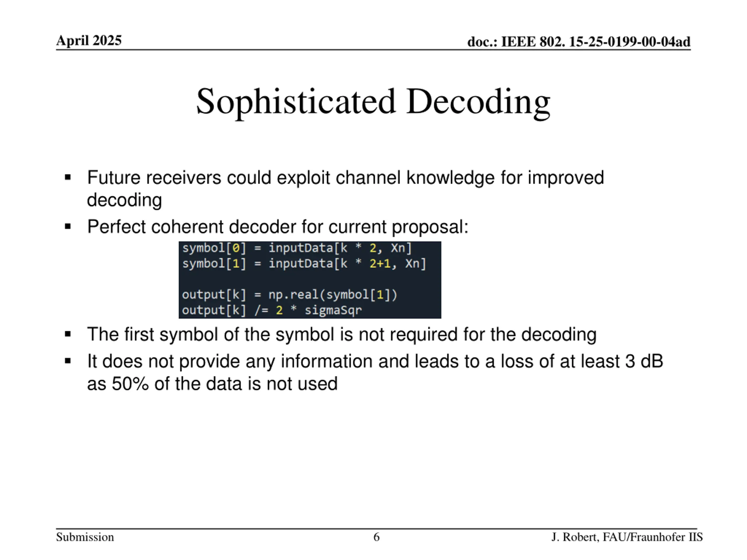Image resolution: width=747 pixels, height=560 pixels.
Task: Click the symbol[0] line in code
Action: (297, 249)
